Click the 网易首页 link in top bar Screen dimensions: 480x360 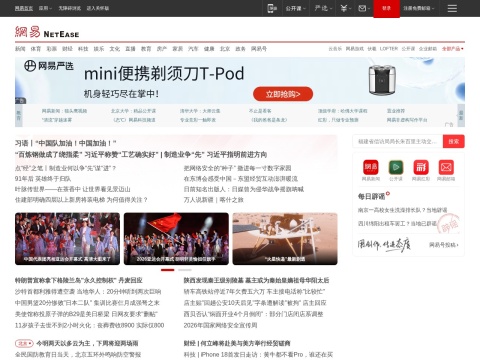[x=24, y=8]
